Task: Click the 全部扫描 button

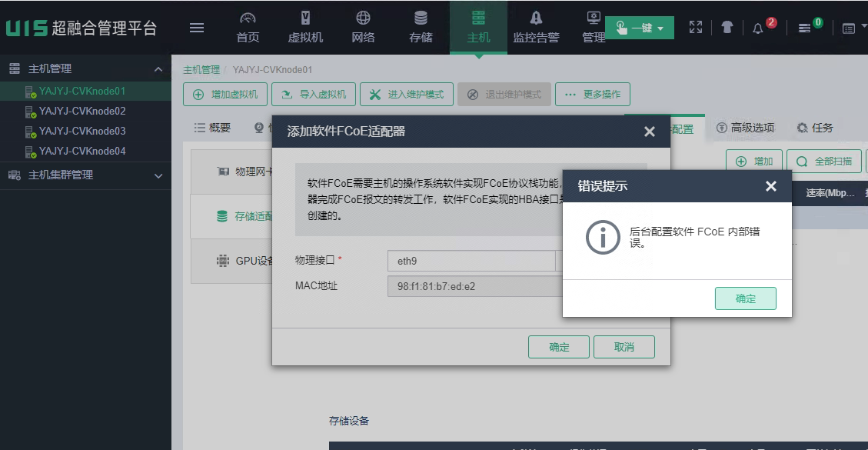Action: point(823,162)
